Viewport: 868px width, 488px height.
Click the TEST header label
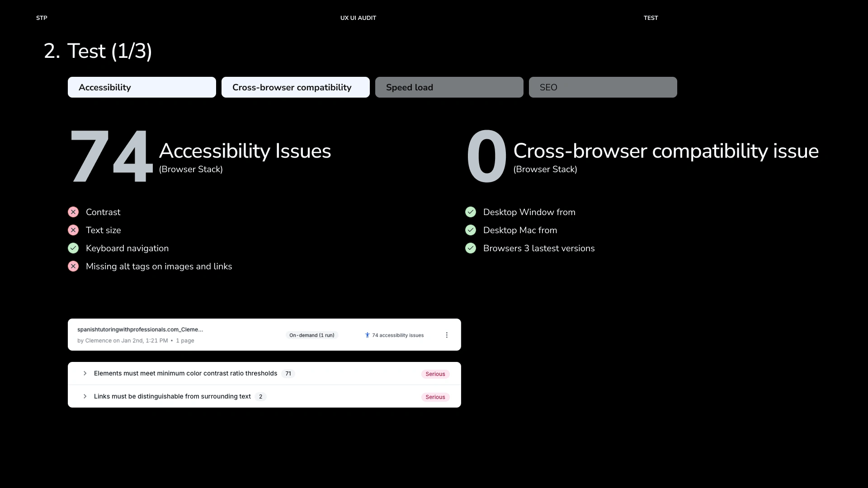tap(651, 18)
